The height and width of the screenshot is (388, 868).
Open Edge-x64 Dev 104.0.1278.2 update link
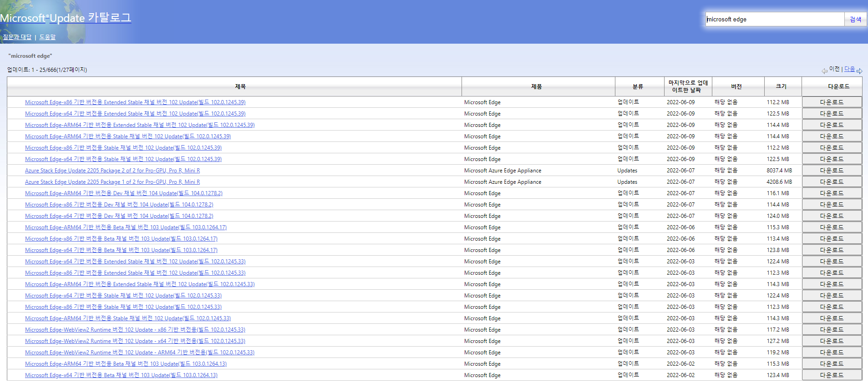coord(119,216)
